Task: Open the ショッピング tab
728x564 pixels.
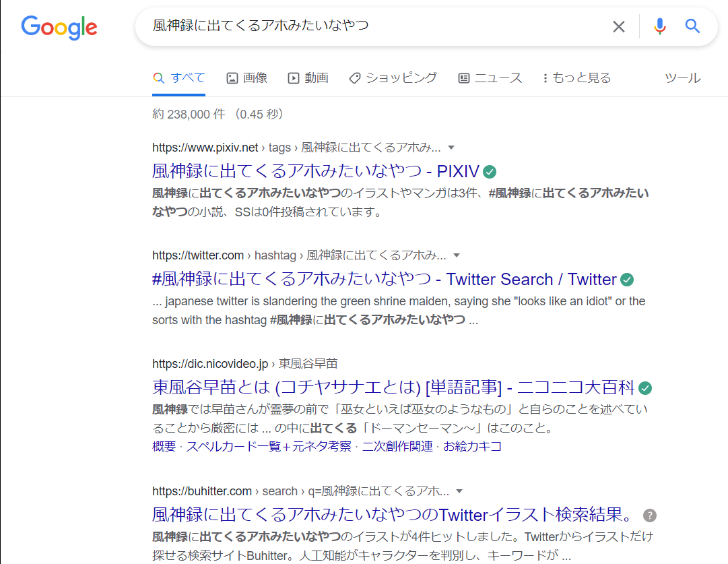Action: click(393, 78)
